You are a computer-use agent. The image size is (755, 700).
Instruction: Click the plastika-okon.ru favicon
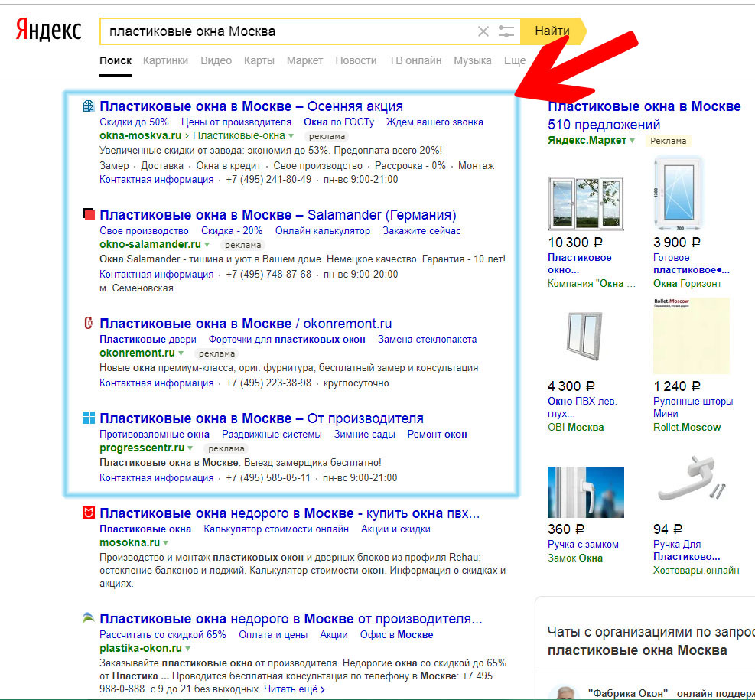(x=88, y=617)
